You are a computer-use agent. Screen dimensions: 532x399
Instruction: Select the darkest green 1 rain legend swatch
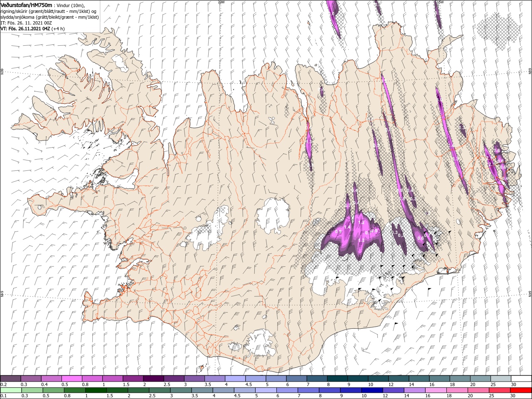(96, 390)
